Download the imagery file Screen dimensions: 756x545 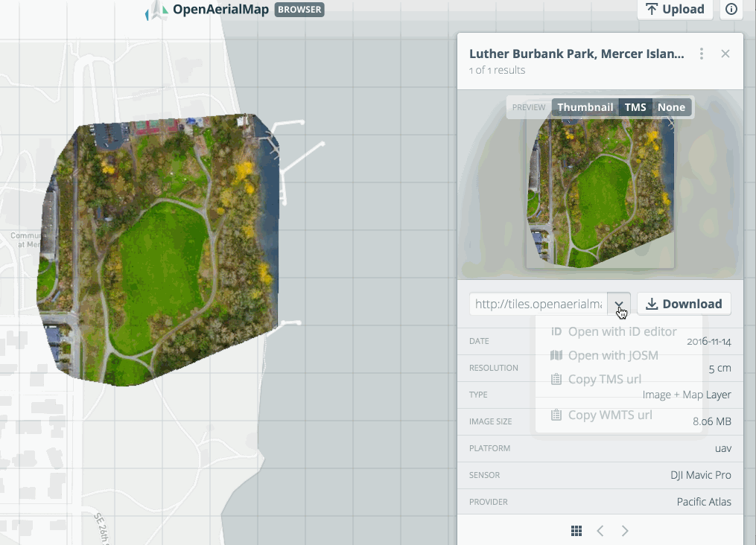[x=684, y=304]
